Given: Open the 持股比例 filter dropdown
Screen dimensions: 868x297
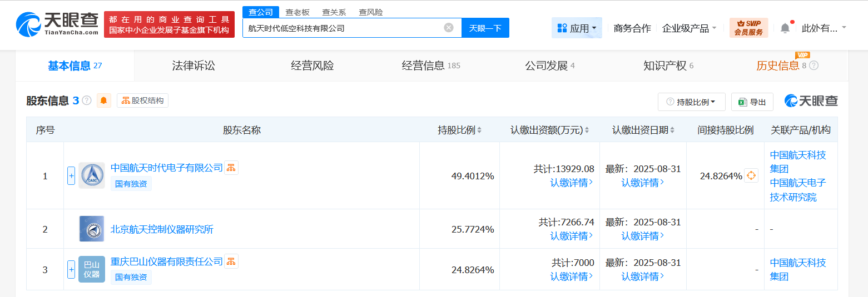Looking at the screenshot, I should pyautogui.click(x=691, y=102).
